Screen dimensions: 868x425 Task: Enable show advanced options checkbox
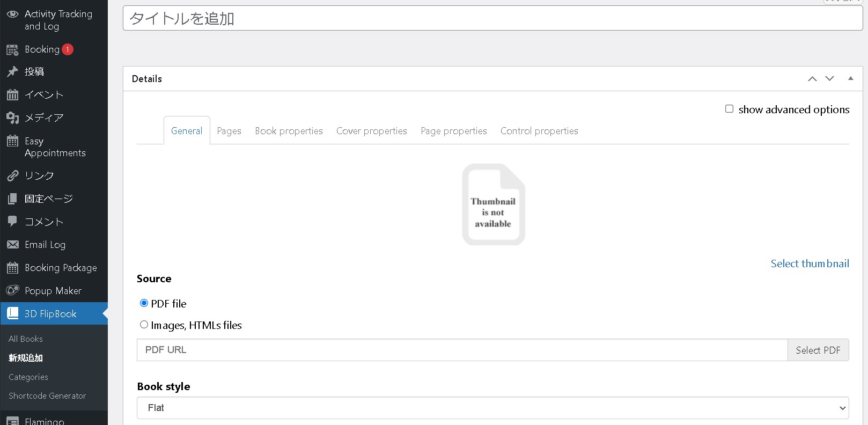[x=729, y=109]
